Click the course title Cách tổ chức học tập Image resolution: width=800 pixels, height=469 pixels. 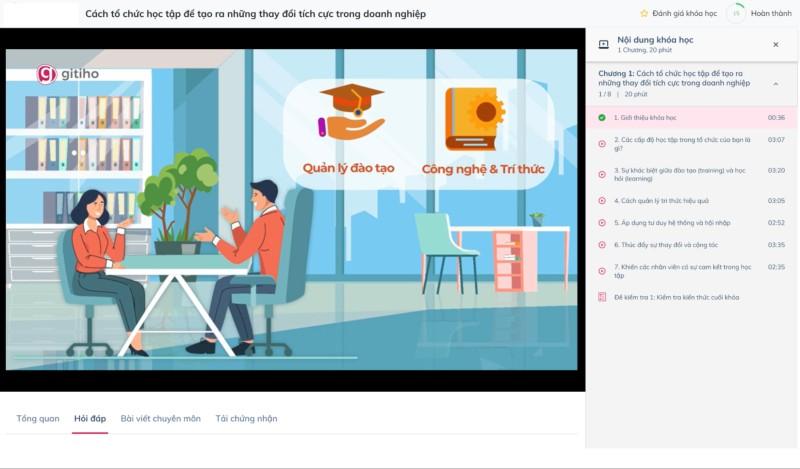[256, 14]
